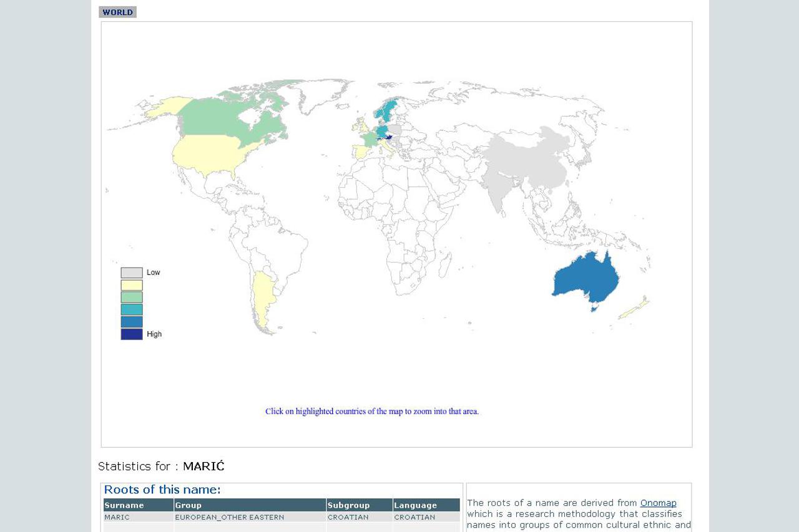Click the gray Low legend swatch

pyautogui.click(x=132, y=273)
